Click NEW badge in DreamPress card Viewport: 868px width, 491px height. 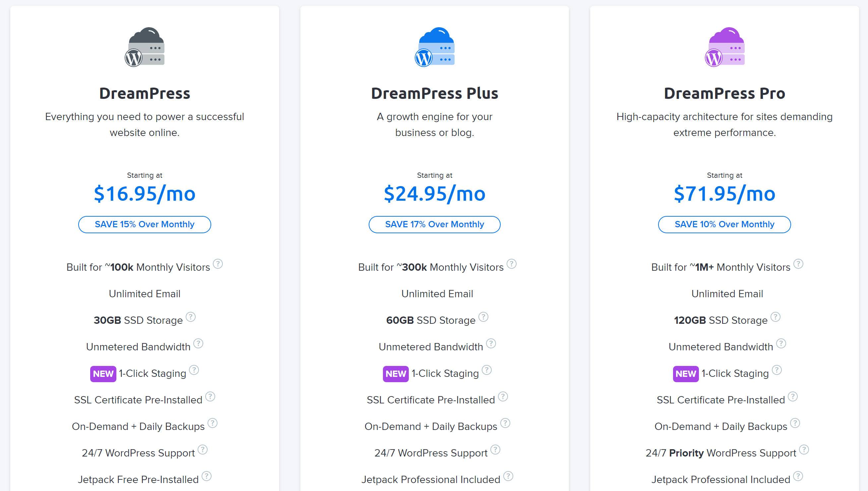click(x=103, y=374)
